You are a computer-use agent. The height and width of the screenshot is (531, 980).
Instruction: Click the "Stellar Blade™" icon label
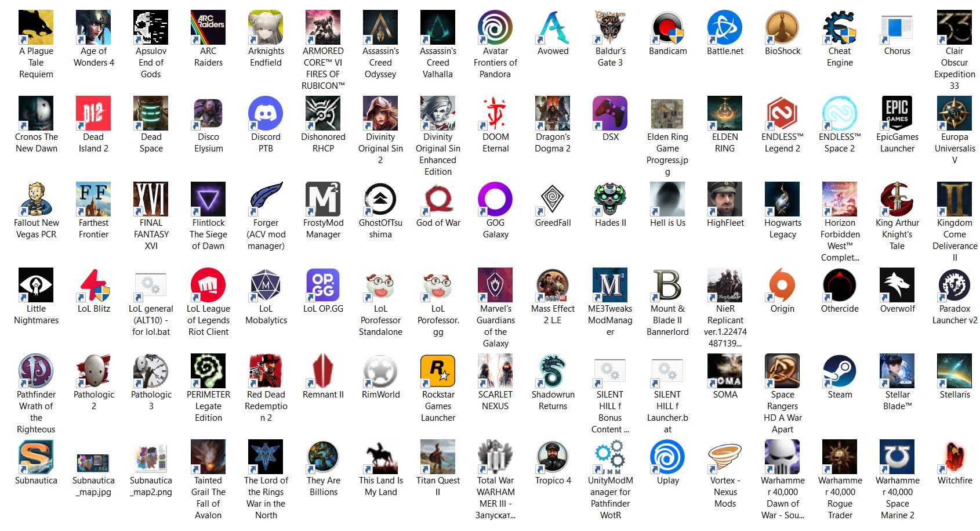point(897,400)
